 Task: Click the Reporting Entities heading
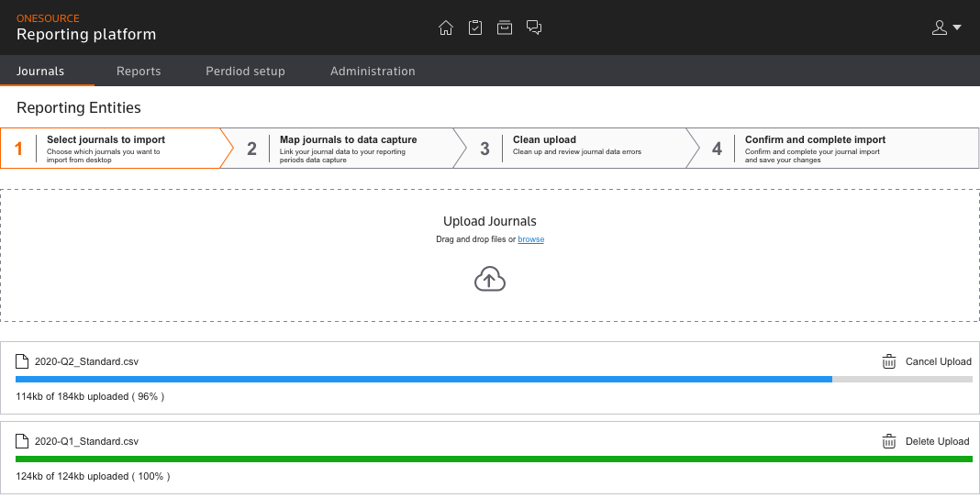coord(79,107)
